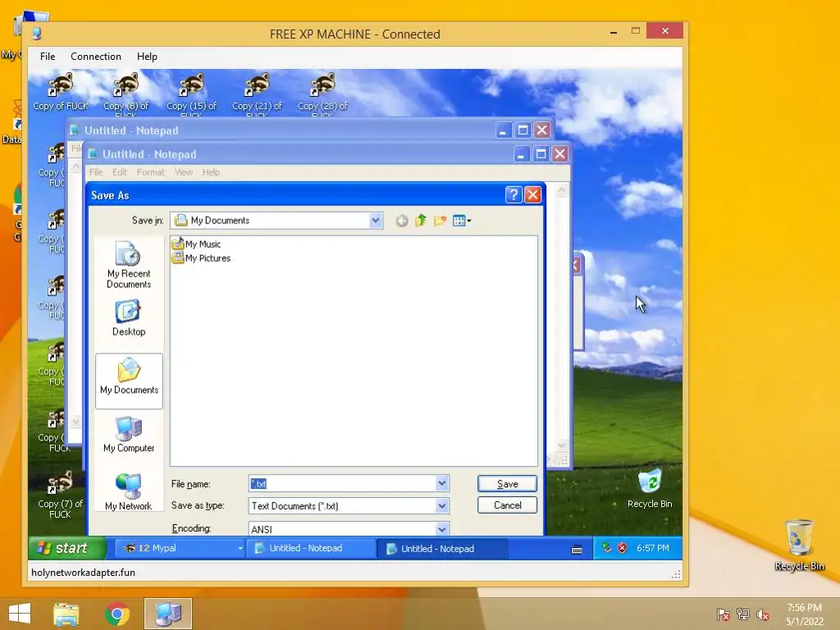The height and width of the screenshot is (630, 840).
Task: Click the front Notepad title bar icon
Action: [94, 154]
